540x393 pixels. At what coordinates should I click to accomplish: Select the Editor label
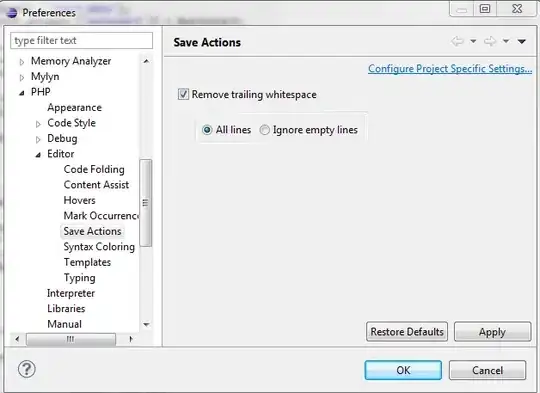(61, 154)
